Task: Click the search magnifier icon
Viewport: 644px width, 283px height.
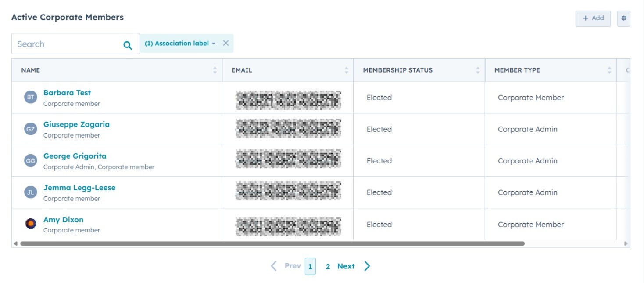Action: (x=128, y=45)
